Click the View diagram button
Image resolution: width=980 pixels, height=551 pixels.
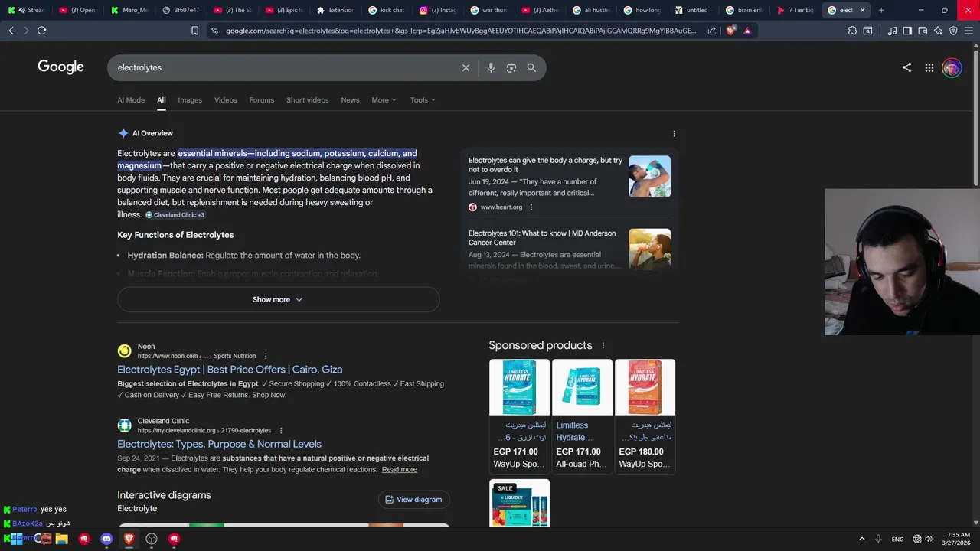click(413, 499)
